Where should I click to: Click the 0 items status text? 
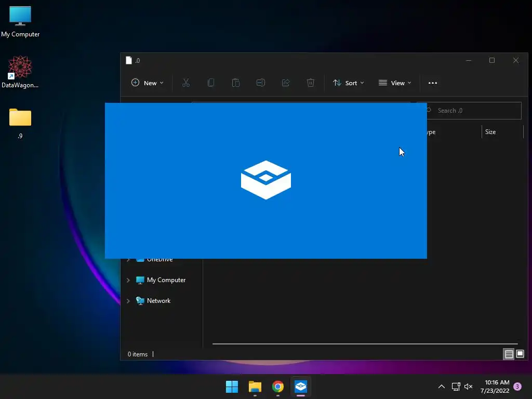coord(137,354)
